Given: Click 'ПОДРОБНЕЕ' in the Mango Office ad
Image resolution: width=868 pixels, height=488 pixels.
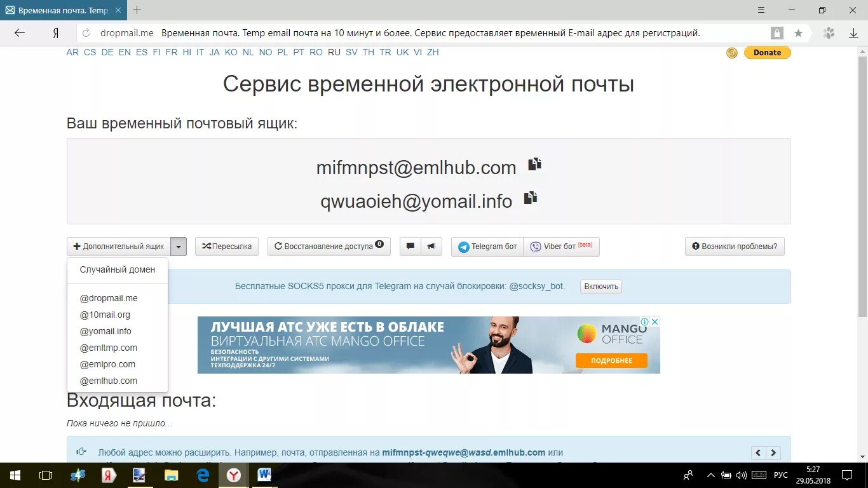Looking at the screenshot, I should click(x=611, y=360).
